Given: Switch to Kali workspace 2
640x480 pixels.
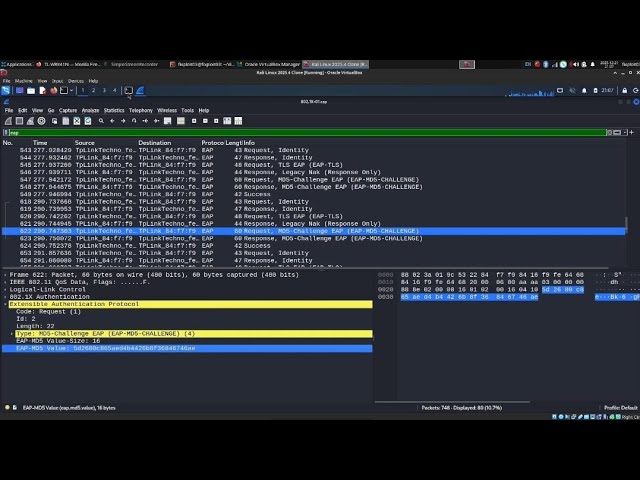Looking at the screenshot, I should [93, 90].
